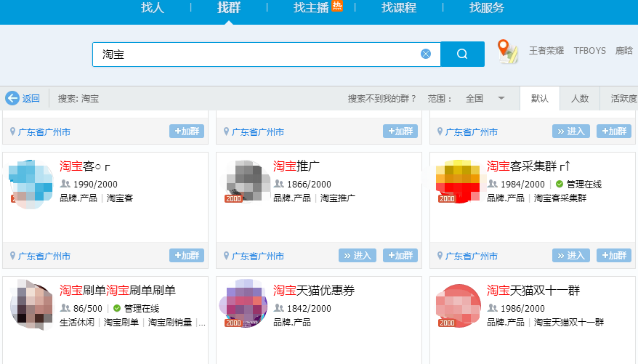Click the magnifier search button
The width and height of the screenshot is (638, 364).
click(x=462, y=54)
